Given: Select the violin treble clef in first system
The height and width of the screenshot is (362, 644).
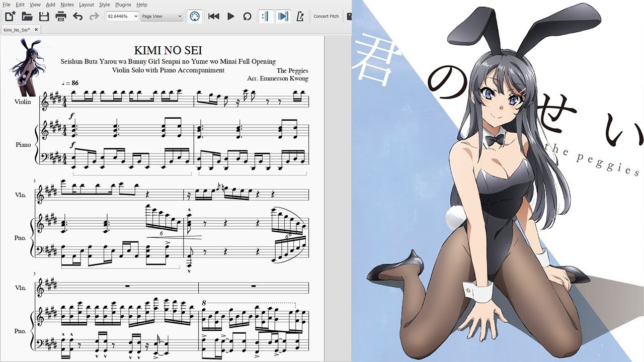Looking at the screenshot, I should tap(45, 102).
